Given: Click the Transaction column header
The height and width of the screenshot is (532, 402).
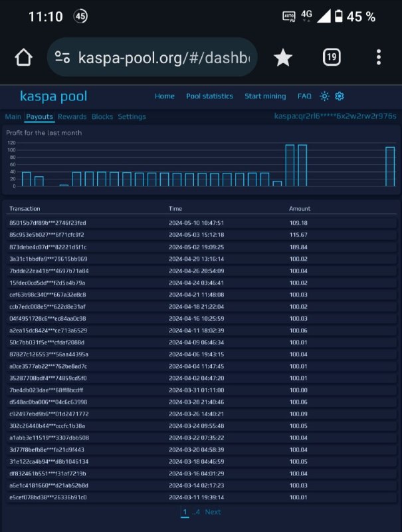Looking at the screenshot, I should (25, 209).
